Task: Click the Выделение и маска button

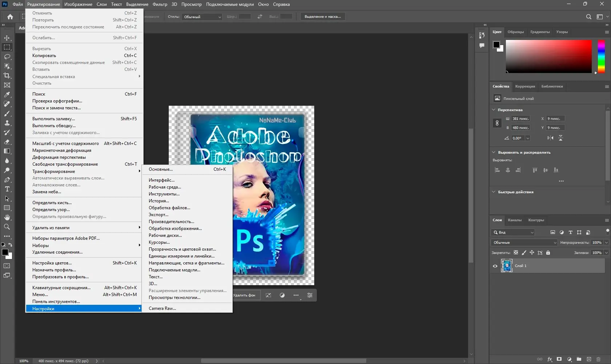Action: pos(323,17)
